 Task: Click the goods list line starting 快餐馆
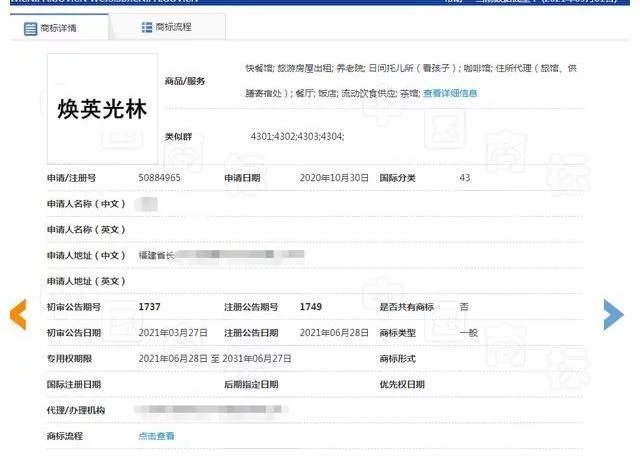coord(411,68)
